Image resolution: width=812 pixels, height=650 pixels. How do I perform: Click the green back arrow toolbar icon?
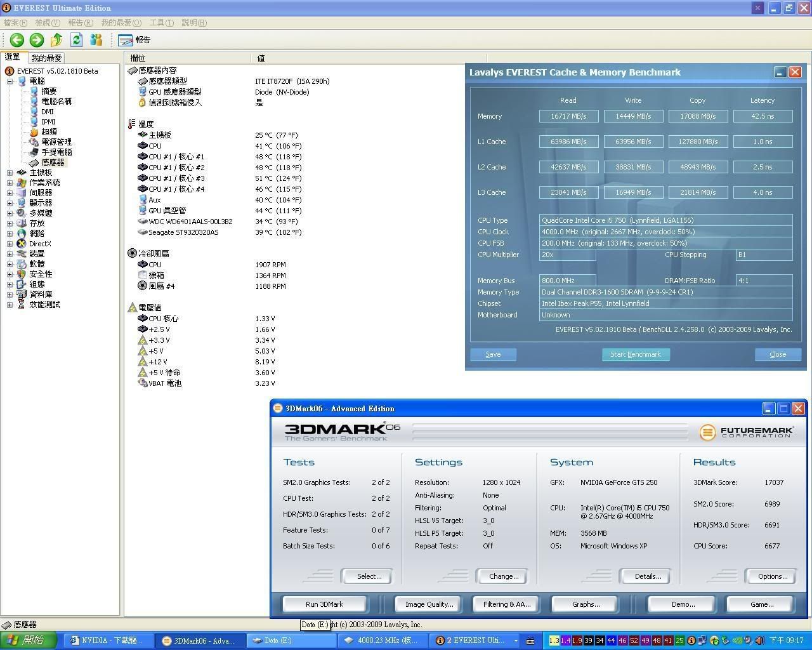17,40
